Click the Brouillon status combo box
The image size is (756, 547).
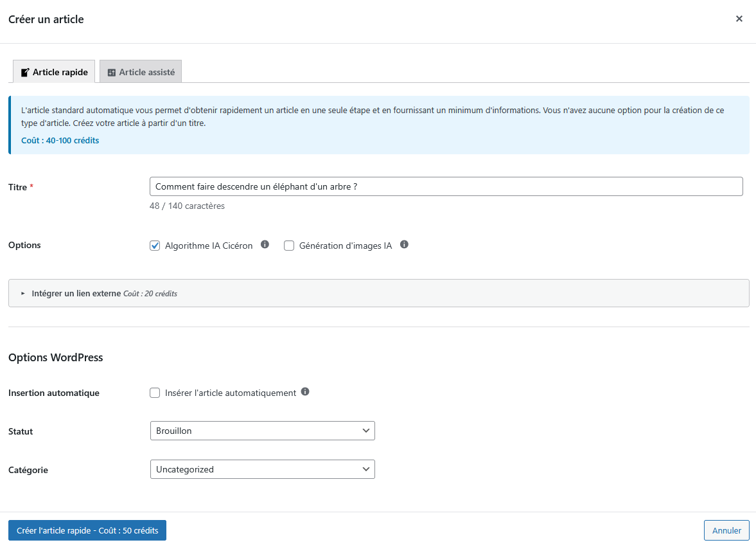click(262, 430)
